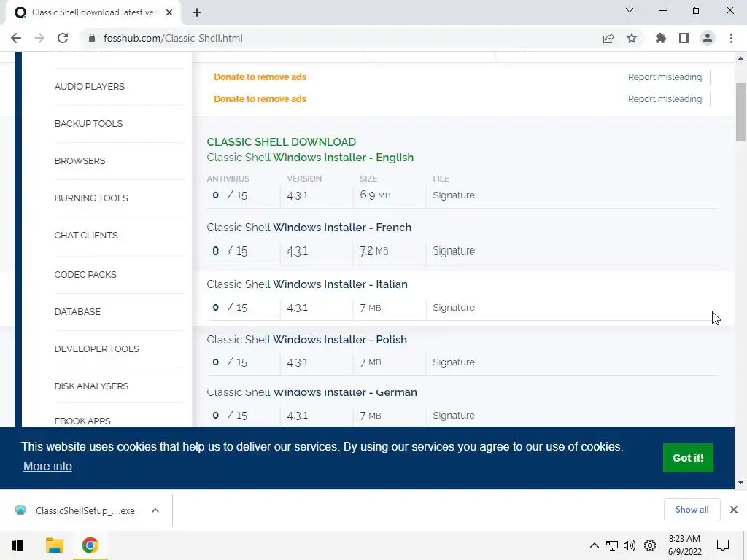Show hidden system tray icons
Viewport: 747px width, 560px height.
tap(594, 545)
